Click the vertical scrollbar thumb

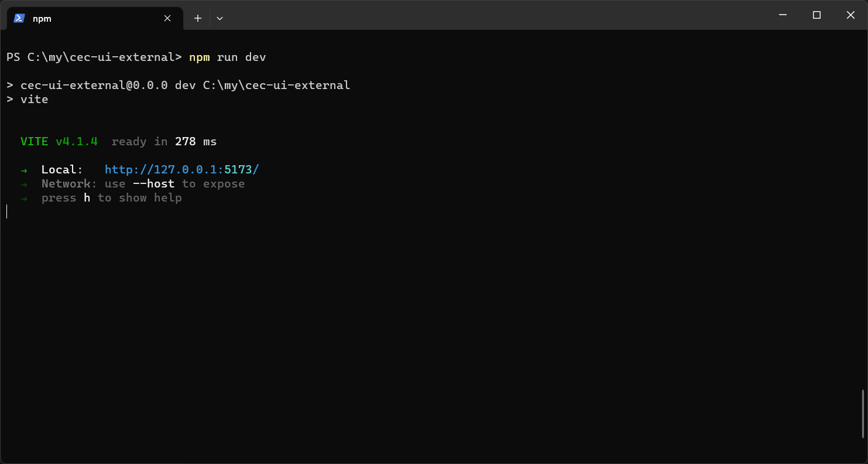pyautogui.click(x=863, y=414)
